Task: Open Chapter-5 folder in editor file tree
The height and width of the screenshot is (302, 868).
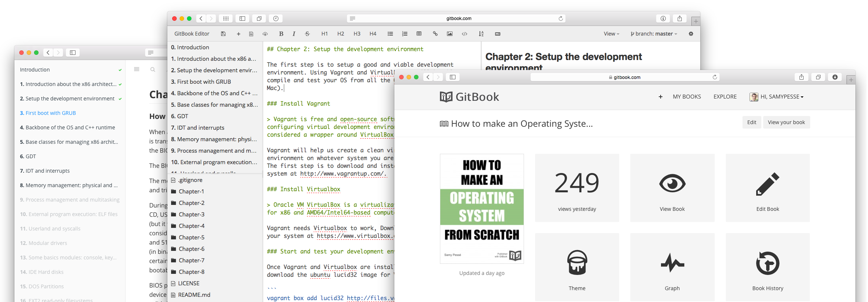Action: [187, 238]
